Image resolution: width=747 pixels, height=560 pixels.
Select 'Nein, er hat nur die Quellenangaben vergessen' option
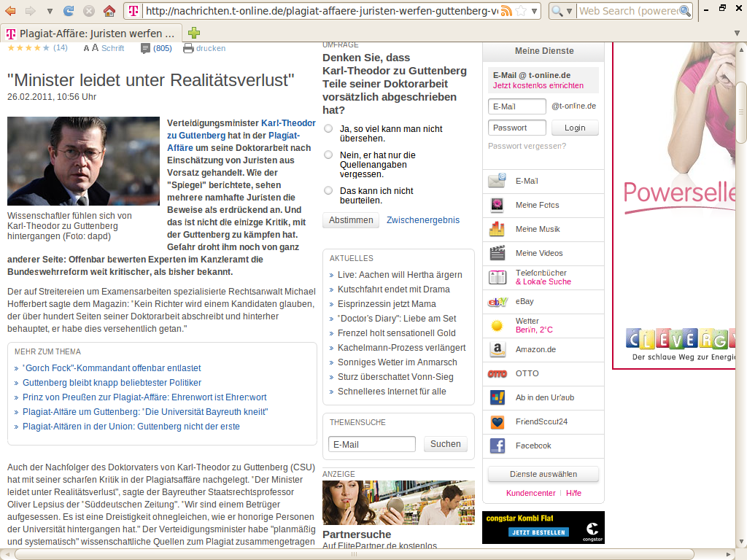click(x=328, y=155)
